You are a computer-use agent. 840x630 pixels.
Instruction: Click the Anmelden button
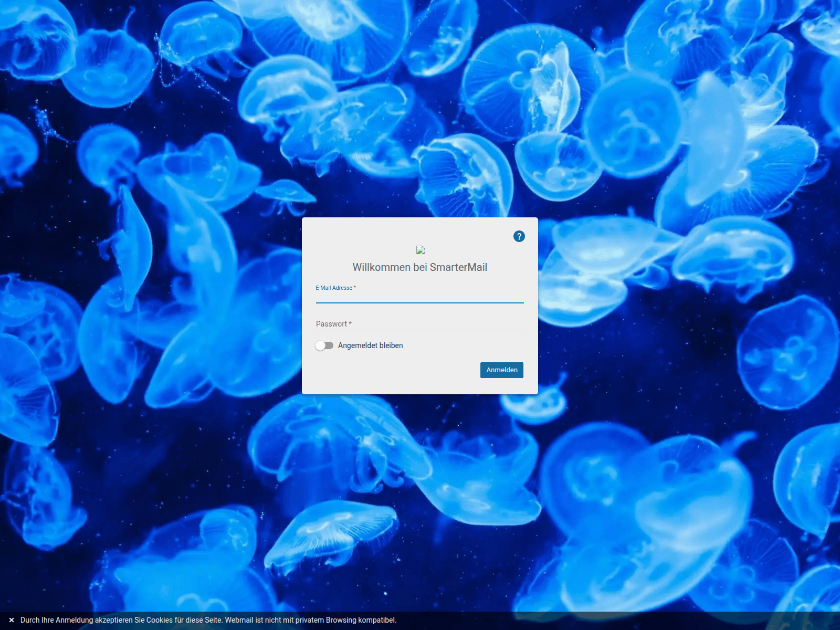[501, 370]
